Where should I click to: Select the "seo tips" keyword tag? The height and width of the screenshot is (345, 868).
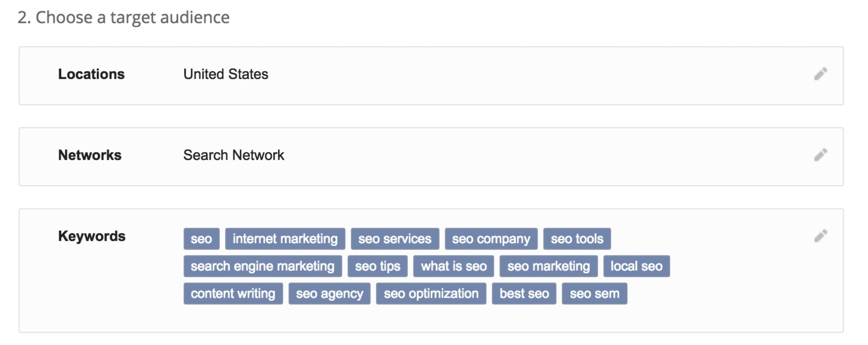pos(378,266)
